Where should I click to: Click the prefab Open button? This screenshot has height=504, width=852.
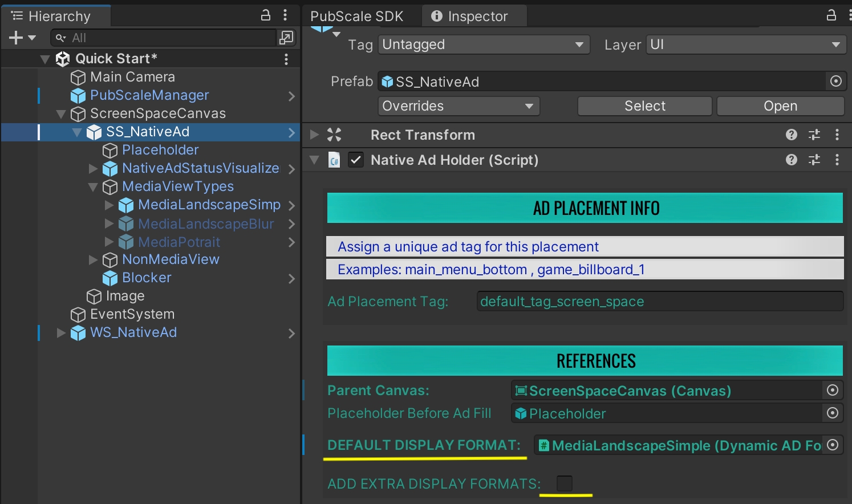[x=780, y=106]
